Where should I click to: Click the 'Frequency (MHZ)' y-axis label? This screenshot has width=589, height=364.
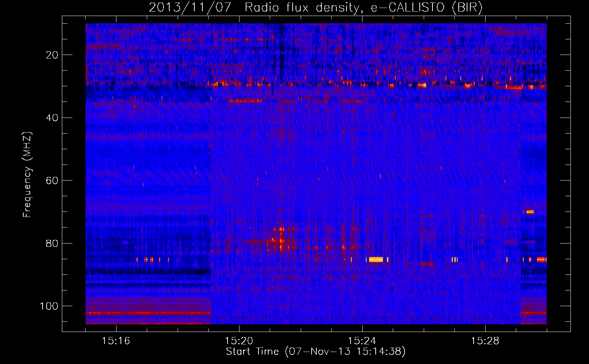27,175
